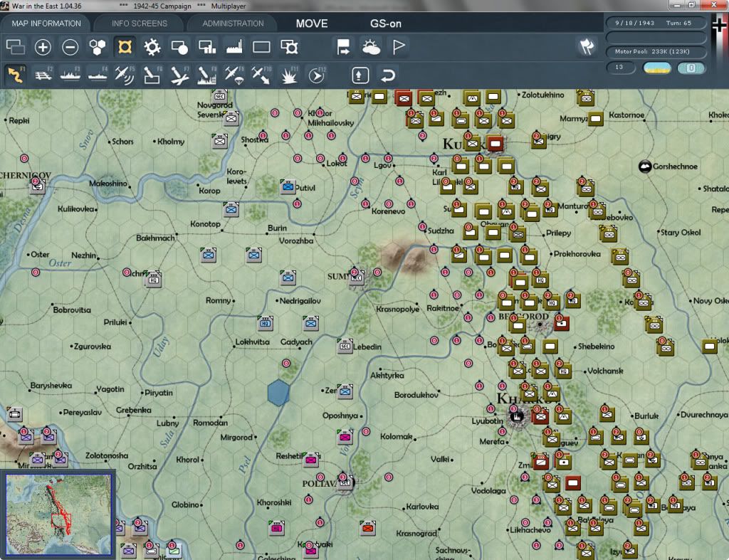Click the field showing number 13
This screenshot has height=560, width=729.
[x=621, y=68]
